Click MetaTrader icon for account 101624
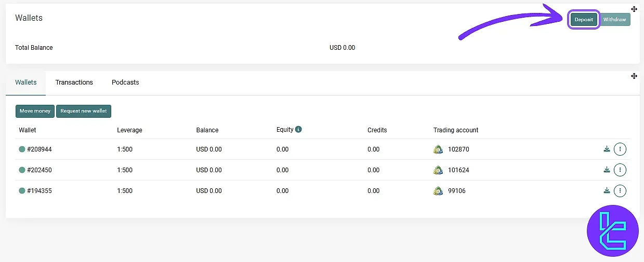Viewport: 644px width, 262px height. pos(438,170)
